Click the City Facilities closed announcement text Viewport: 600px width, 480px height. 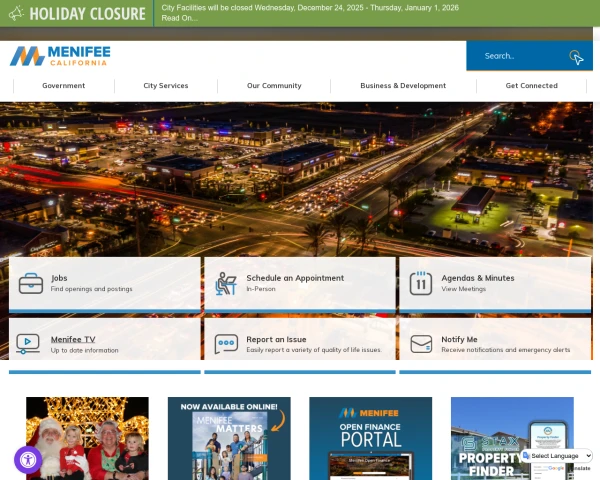310,8
